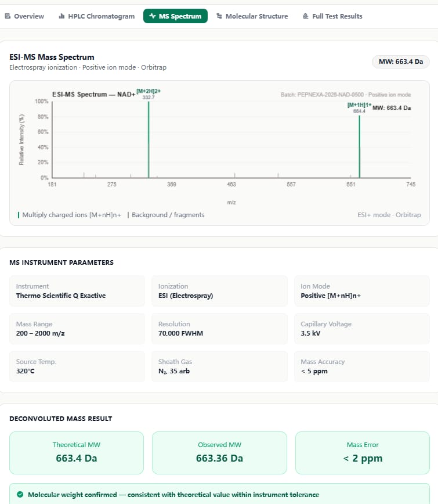Click the 'Molecular weight confirmed' message banner
This screenshot has height=504, width=438.
219,494
